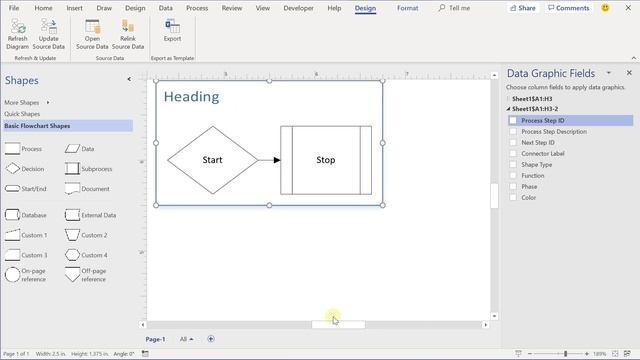Select the Stop subprocess shape on canvas

pos(326,160)
